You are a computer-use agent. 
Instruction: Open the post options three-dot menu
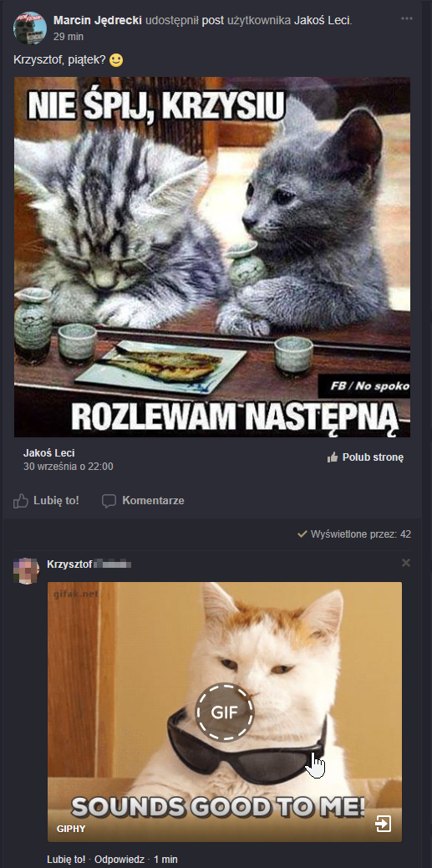click(x=407, y=19)
